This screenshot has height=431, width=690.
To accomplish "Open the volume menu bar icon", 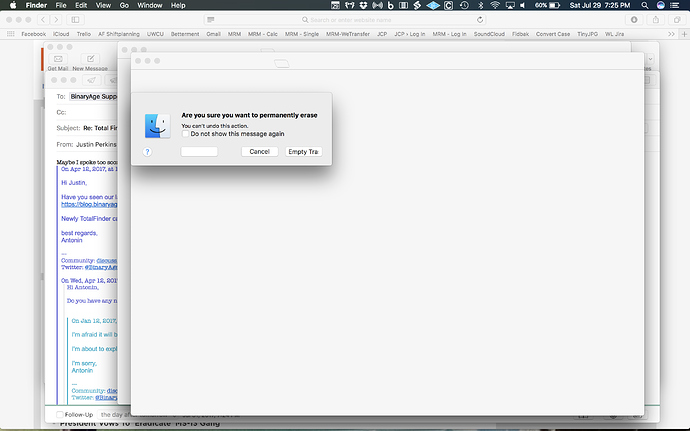I will coord(522,5).
